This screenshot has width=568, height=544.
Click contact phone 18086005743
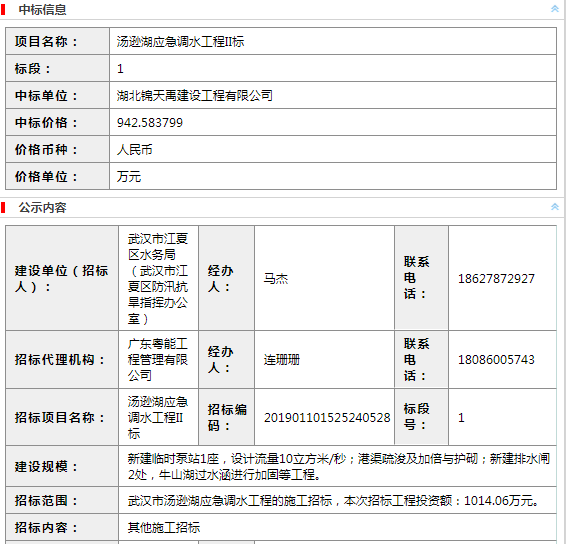(496, 360)
